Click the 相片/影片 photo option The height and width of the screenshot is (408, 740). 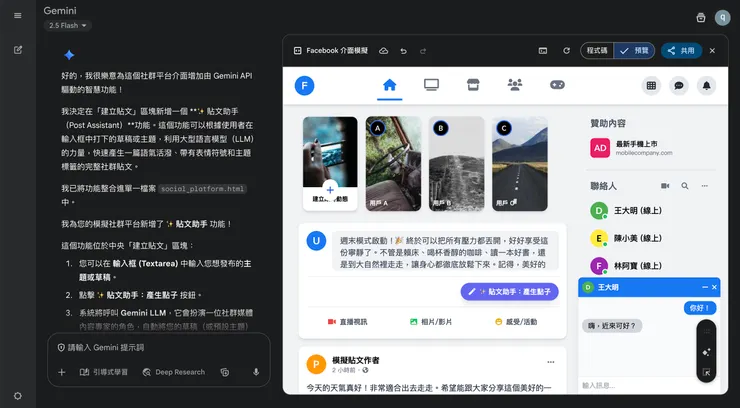pyautogui.click(x=431, y=322)
